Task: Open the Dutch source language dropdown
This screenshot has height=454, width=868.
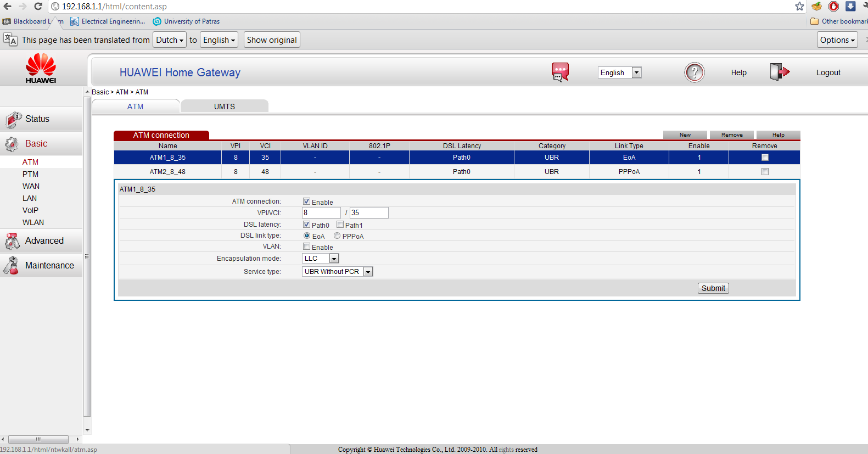Action: [x=170, y=40]
